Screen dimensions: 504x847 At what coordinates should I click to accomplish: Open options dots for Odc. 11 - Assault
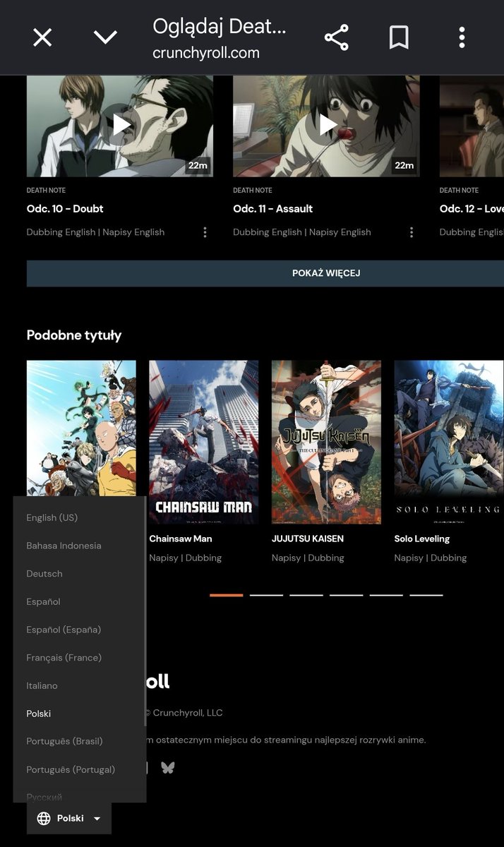[x=412, y=232]
